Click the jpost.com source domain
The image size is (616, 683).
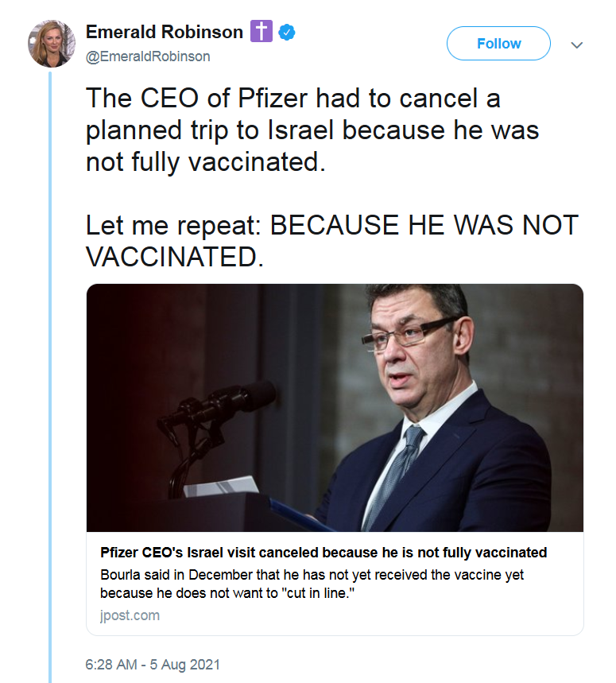click(x=130, y=615)
